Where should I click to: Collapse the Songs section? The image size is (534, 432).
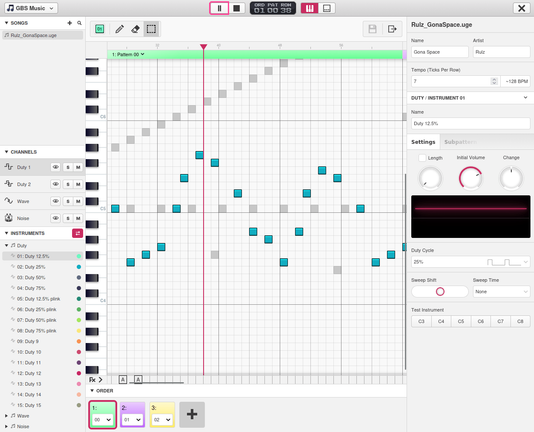tap(6, 23)
